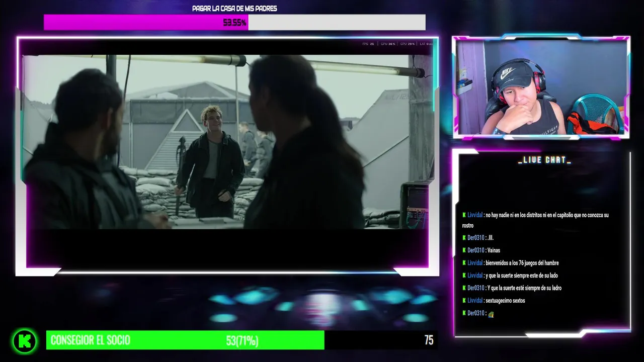This screenshot has width=644, height=362.
Task: Click Kick badge beside 'no hay nadie' message
Action: (464, 215)
